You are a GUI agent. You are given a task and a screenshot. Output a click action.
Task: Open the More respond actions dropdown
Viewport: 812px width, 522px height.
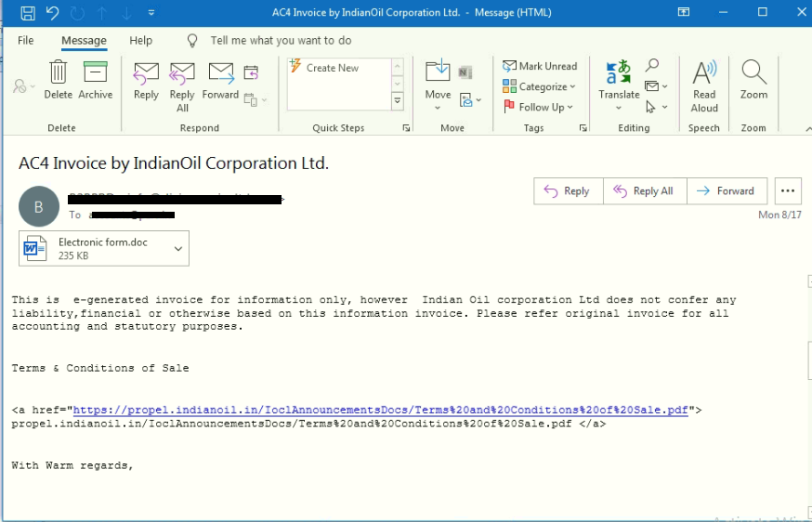pos(255,100)
